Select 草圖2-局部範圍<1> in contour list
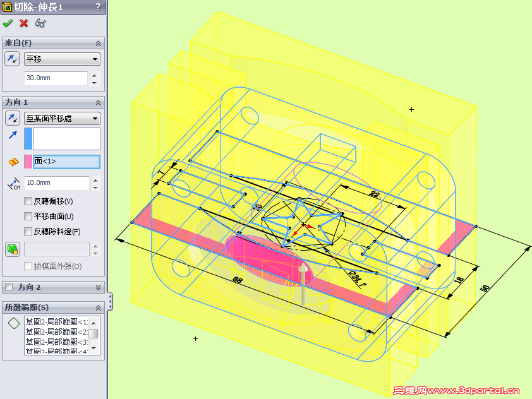 pyautogui.click(x=56, y=322)
